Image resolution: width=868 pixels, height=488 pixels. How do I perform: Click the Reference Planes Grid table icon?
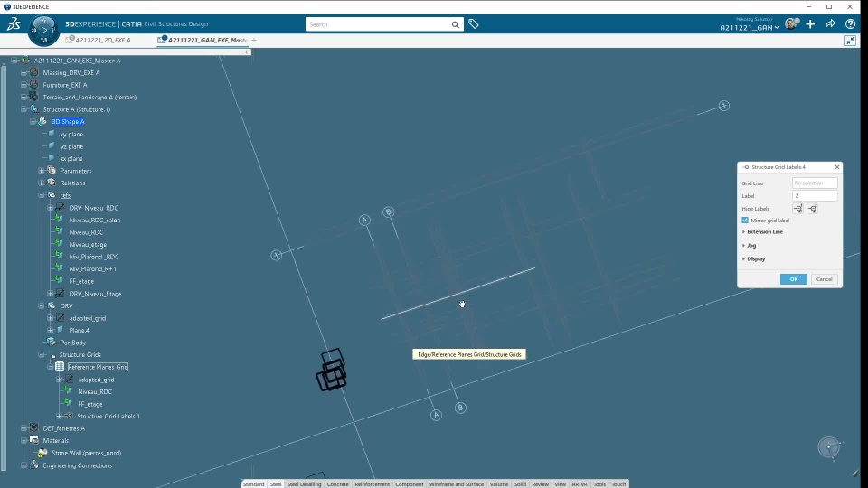pyautogui.click(x=60, y=367)
